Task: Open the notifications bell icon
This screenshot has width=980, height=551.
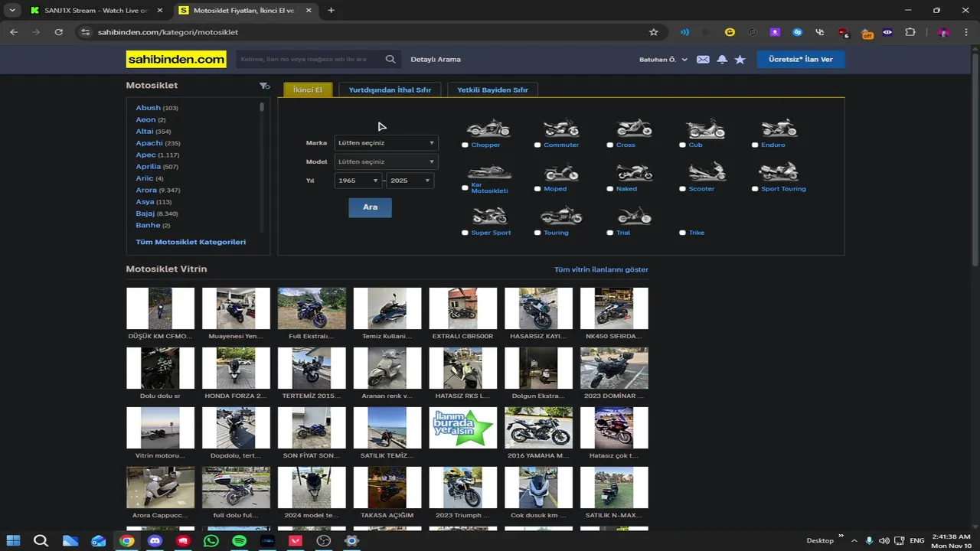Action: (x=722, y=59)
